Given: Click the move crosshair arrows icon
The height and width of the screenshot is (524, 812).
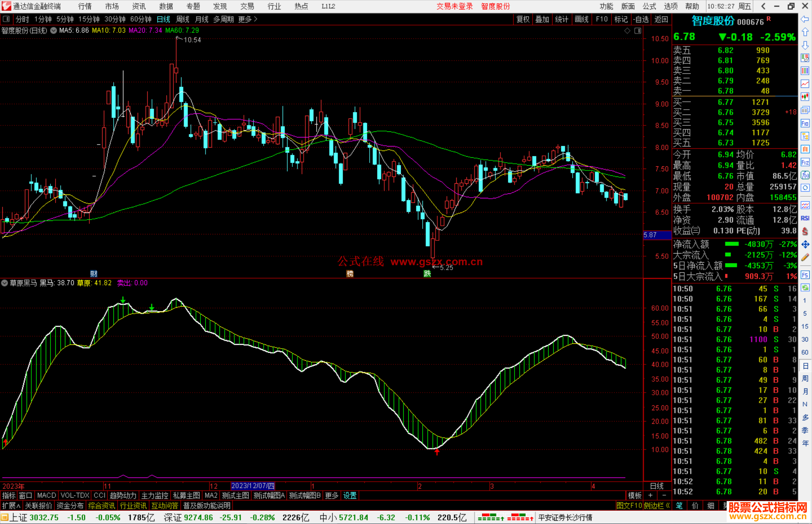Looking at the screenshot, I should [805, 245].
